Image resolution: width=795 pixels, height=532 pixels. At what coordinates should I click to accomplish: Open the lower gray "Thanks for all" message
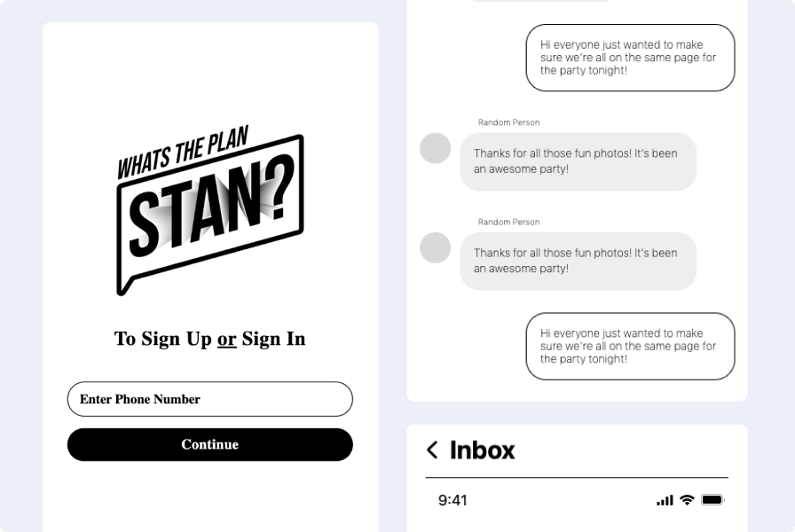pyautogui.click(x=578, y=261)
